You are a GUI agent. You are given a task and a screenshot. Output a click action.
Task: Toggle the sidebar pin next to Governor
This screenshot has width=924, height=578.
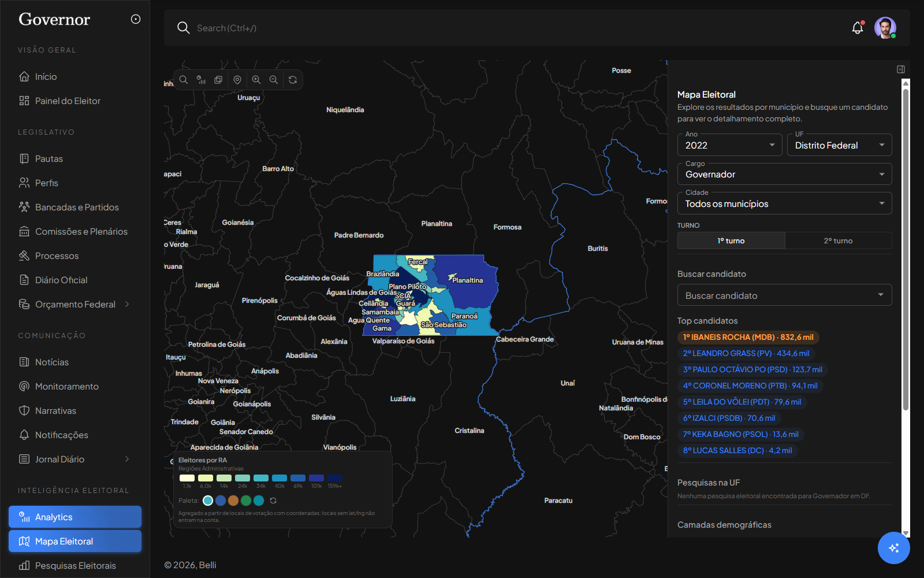pyautogui.click(x=136, y=19)
